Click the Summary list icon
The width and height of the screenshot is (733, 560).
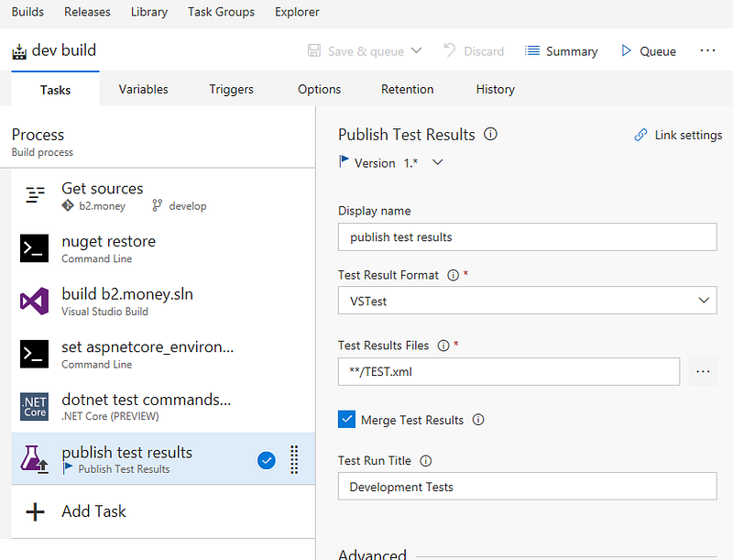532,50
